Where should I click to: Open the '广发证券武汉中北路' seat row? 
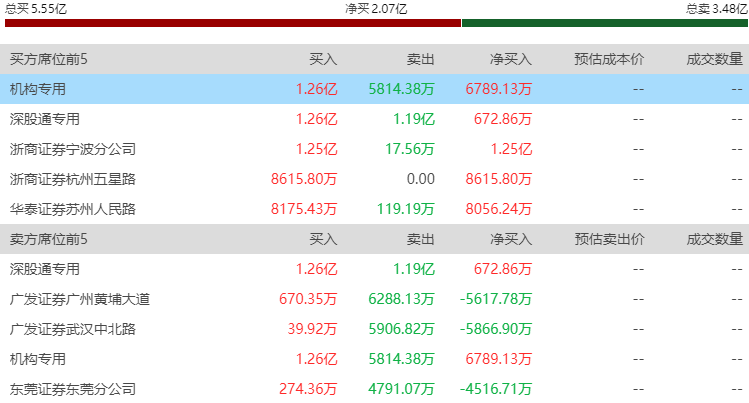pyautogui.click(x=374, y=329)
